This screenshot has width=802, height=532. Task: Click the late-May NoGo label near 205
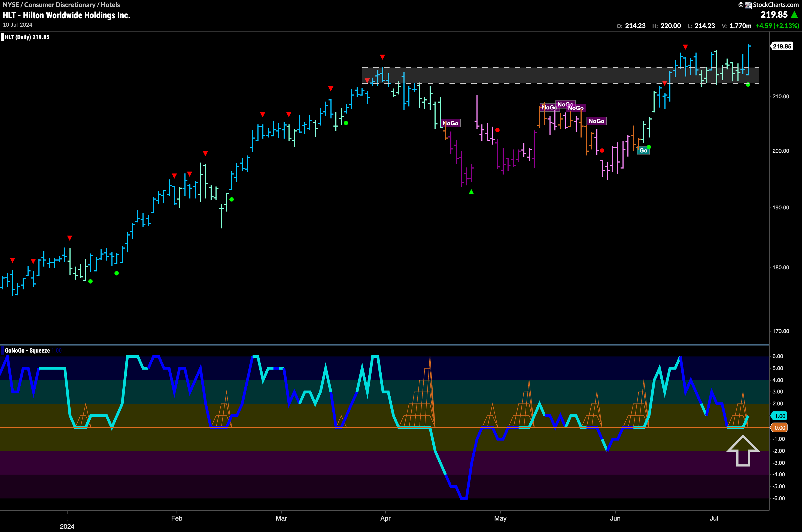click(x=596, y=121)
